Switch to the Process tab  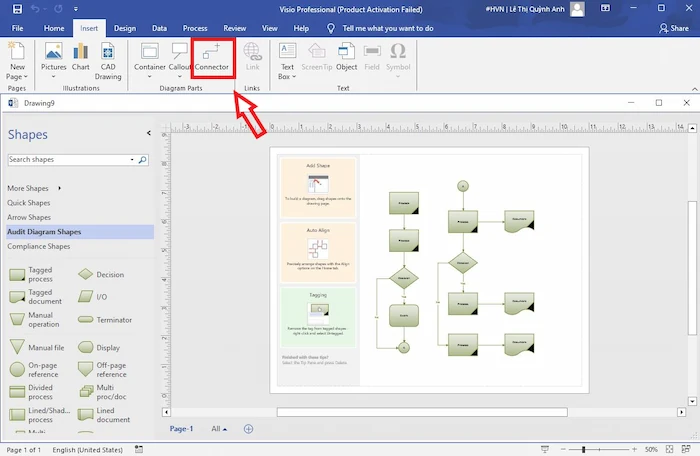tap(195, 28)
